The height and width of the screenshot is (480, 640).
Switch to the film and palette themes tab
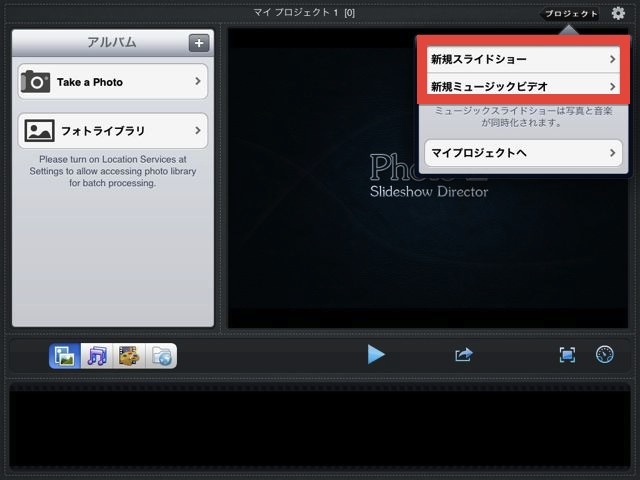tap(129, 356)
